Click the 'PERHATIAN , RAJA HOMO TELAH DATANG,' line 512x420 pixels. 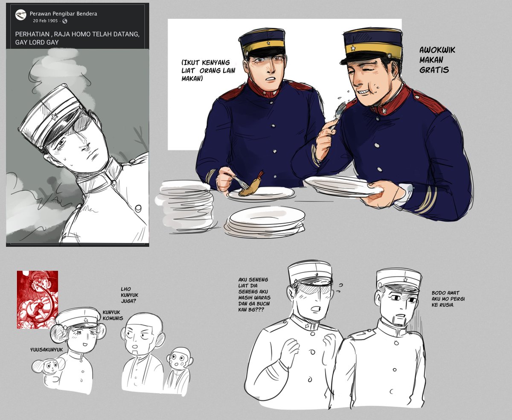click(77, 34)
